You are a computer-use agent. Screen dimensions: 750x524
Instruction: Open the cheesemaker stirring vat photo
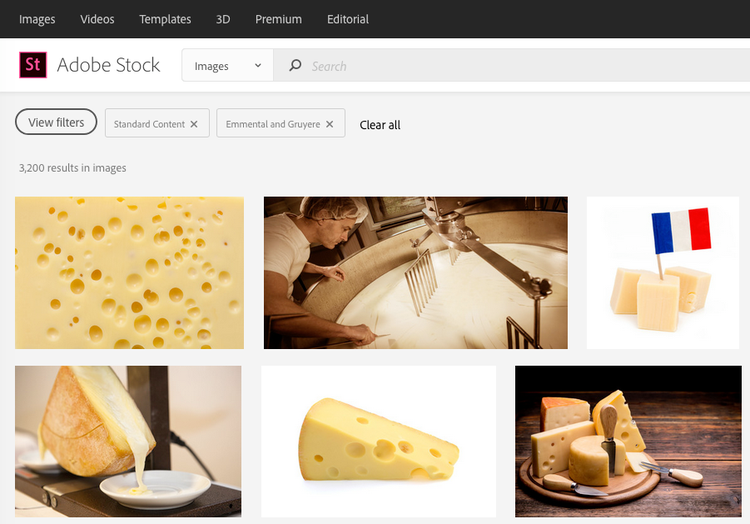coord(416,273)
